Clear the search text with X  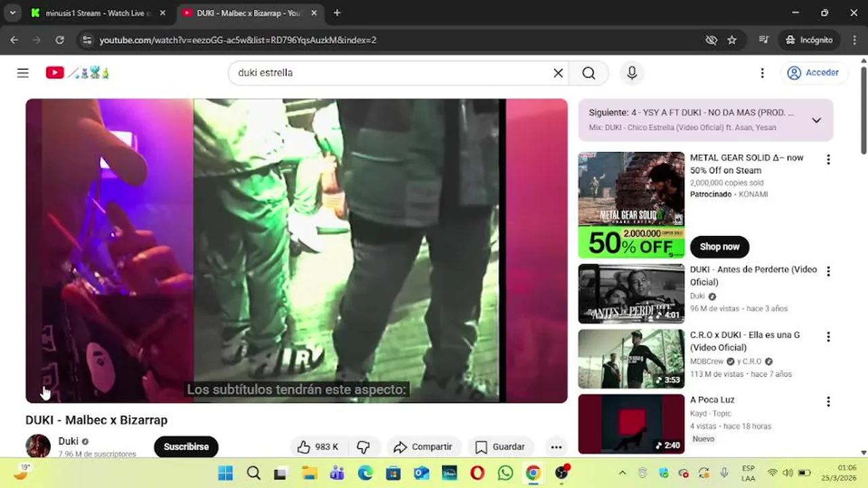click(x=558, y=73)
